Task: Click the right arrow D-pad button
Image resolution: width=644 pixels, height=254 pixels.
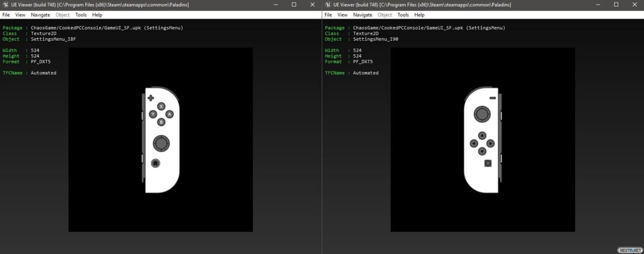Action: pos(491,143)
